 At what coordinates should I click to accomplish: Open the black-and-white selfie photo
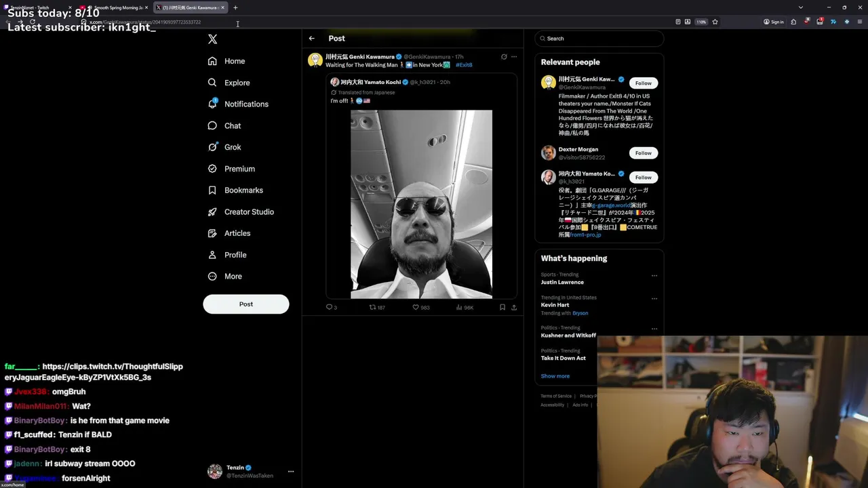click(421, 204)
